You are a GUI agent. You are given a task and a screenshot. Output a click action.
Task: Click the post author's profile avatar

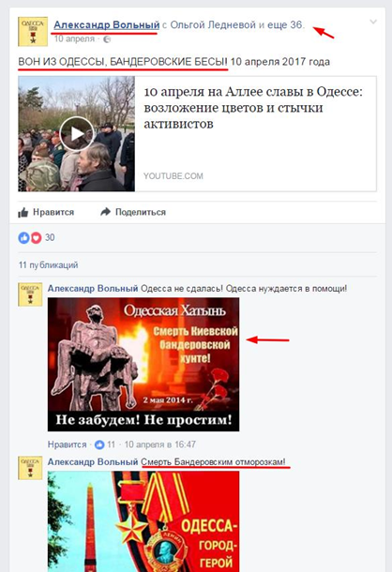33,31
